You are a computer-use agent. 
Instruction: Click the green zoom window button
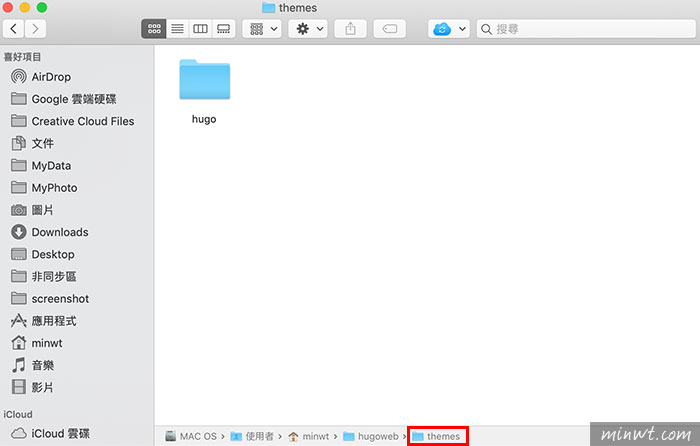click(x=42, y=8)
